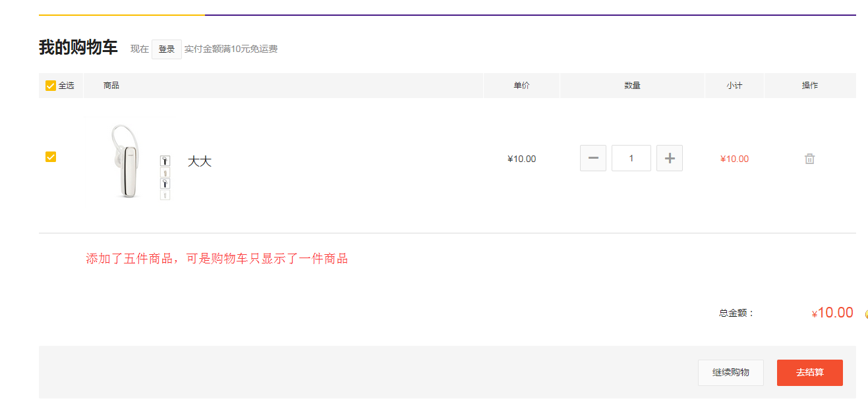Select the first black earphone thumbnail

point(165,161)
